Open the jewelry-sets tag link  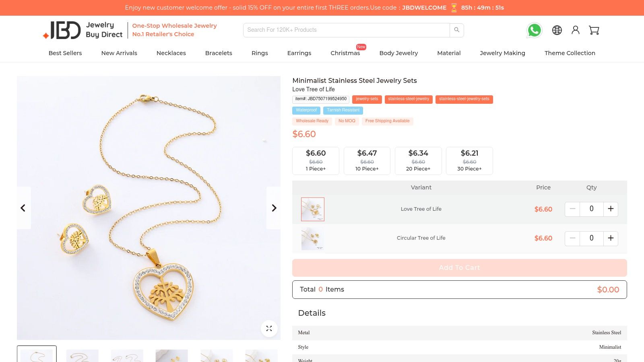[367, 99]
